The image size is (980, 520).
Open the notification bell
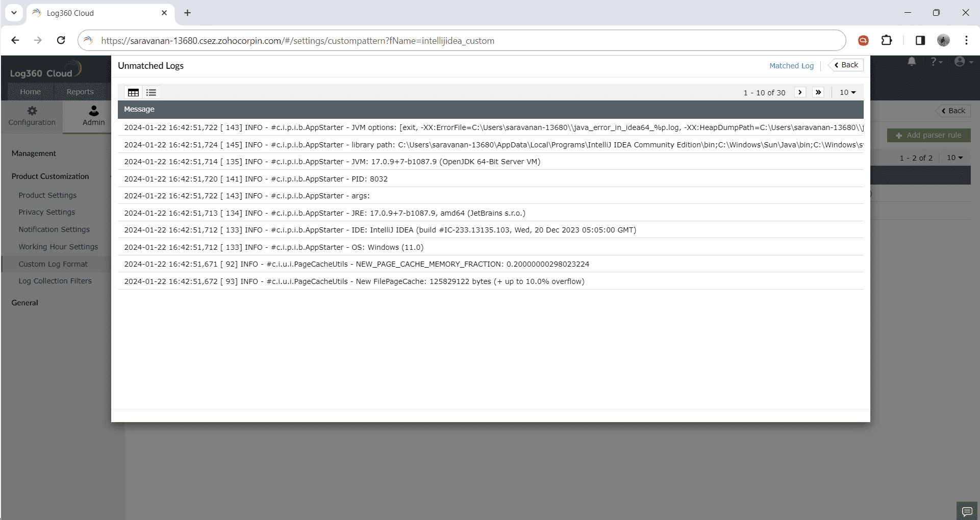[913, 62]
